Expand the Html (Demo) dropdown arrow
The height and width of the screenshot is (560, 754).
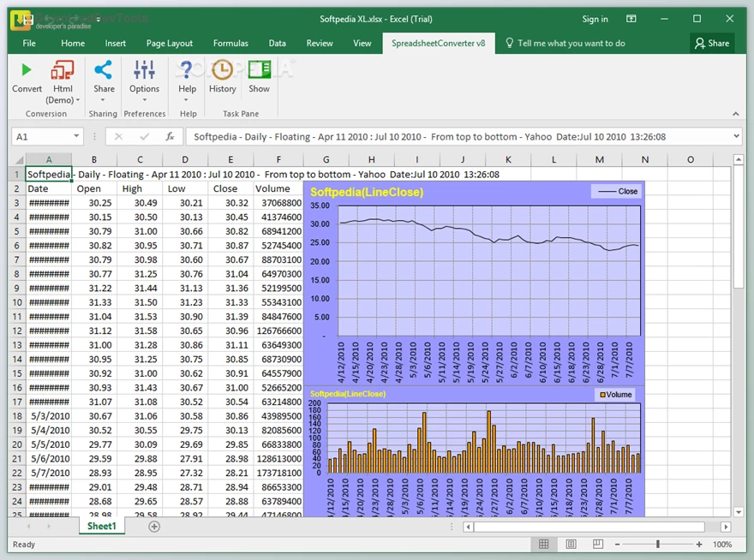(x=78, y=100)
